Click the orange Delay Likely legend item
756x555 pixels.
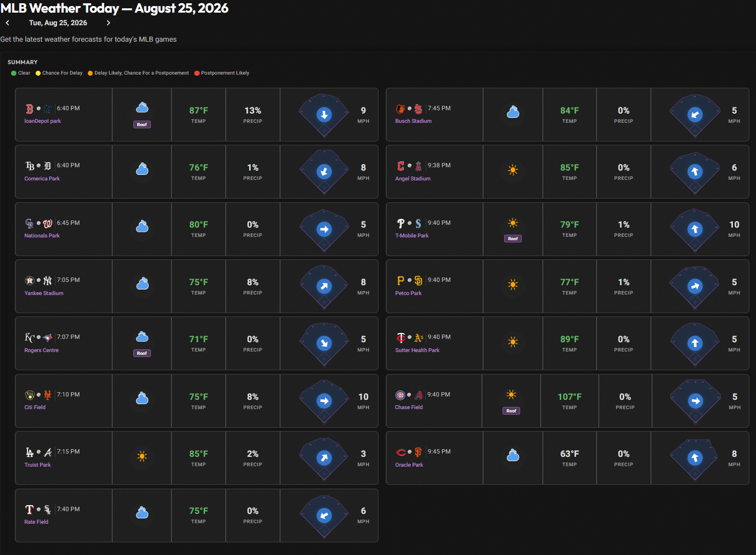tap(138, 73)
